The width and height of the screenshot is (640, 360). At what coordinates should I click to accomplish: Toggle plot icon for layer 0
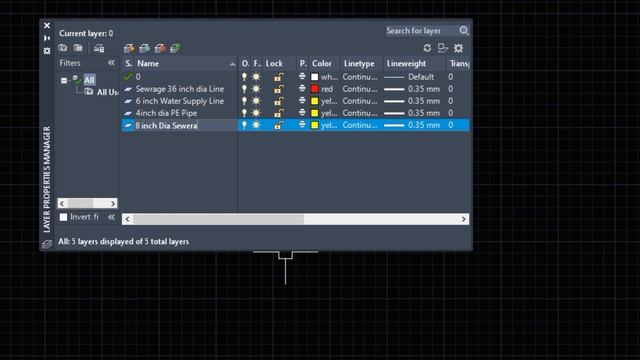click(x=302, y=76)
